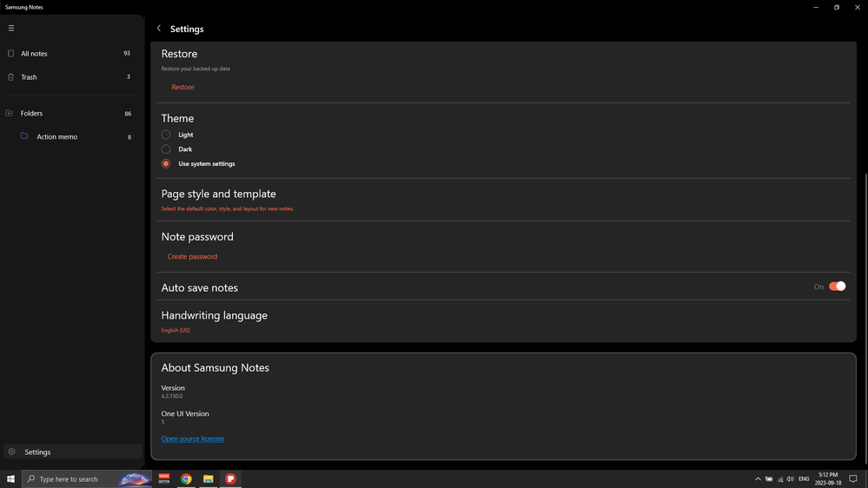Image resolution: width=868 pixels, height=488 pixels.
Task: Change Handwriting language English (US)
Action: pyautogui.click(x=176, y=330)
